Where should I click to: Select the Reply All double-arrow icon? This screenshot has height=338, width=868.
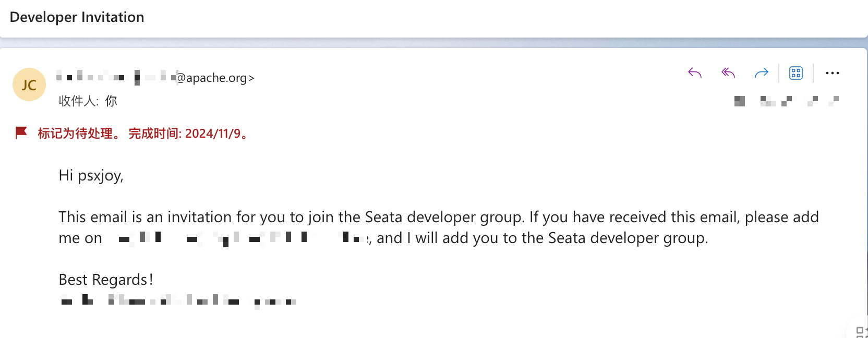[x=728, y=73]
